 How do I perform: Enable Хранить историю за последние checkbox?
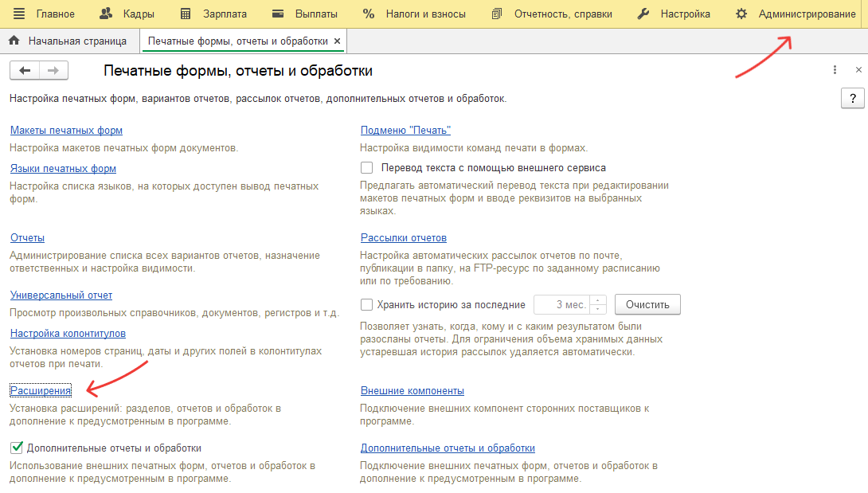(366, 305)
